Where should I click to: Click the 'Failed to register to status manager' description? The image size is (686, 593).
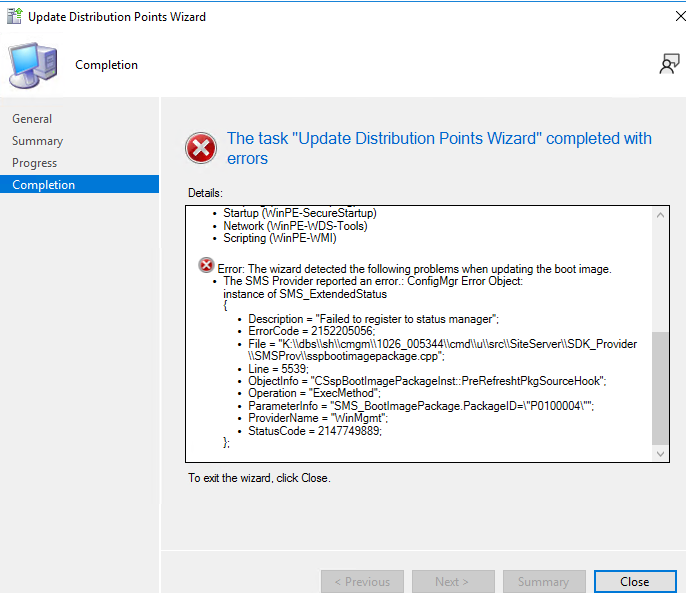(374, 319)
